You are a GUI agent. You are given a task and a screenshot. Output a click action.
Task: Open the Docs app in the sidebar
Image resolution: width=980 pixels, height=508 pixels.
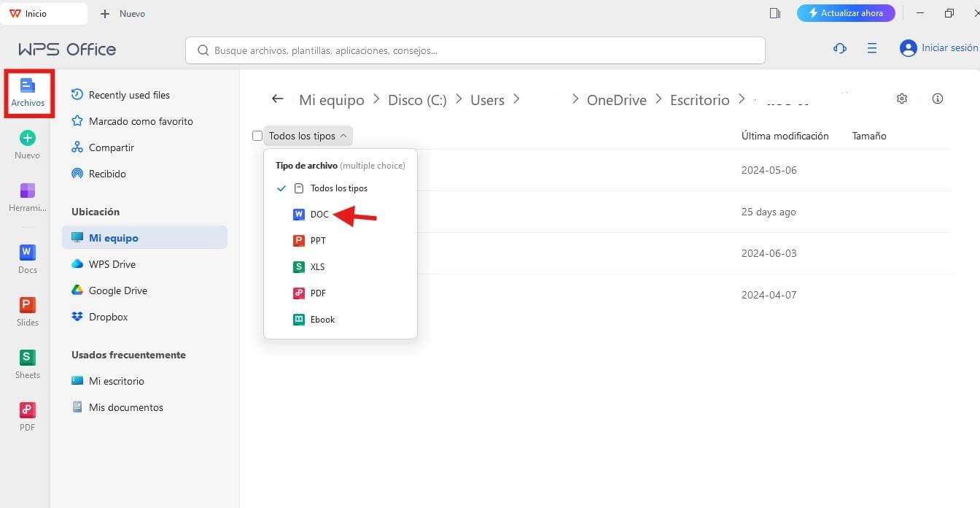[27, 257]
